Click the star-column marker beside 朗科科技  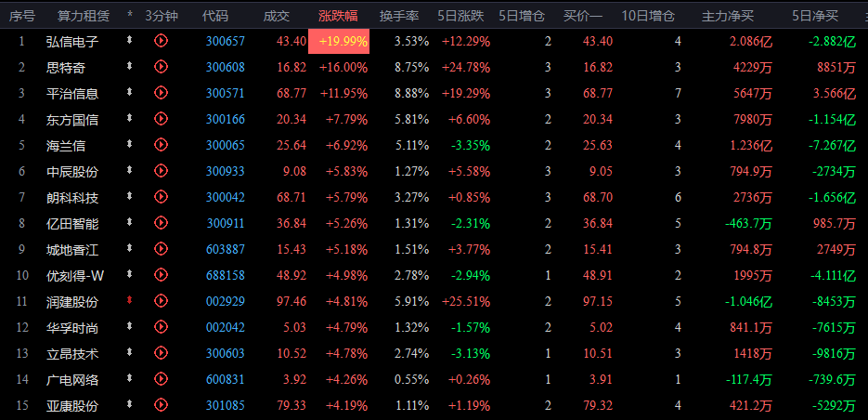(130, 196)
